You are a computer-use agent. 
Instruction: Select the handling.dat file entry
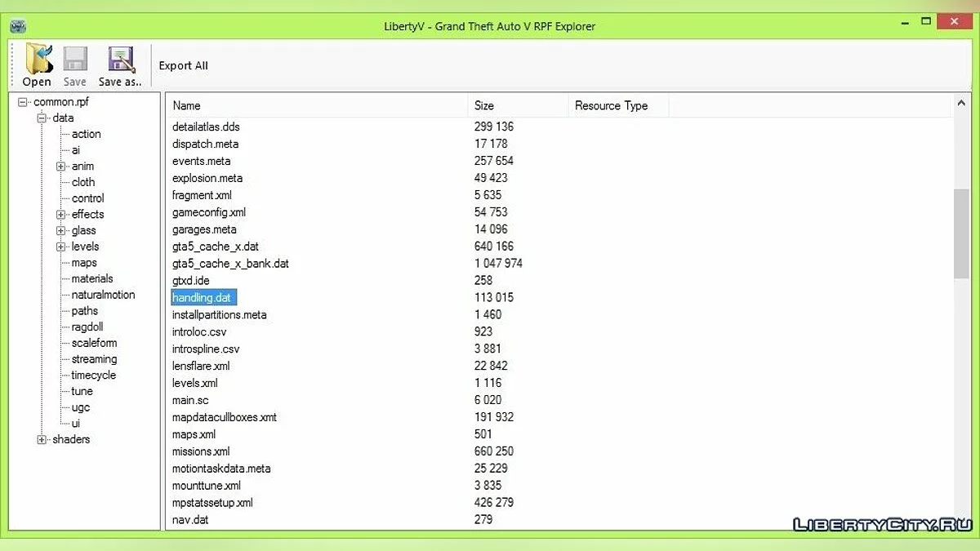pyautogui.click(x=203, y=298)
